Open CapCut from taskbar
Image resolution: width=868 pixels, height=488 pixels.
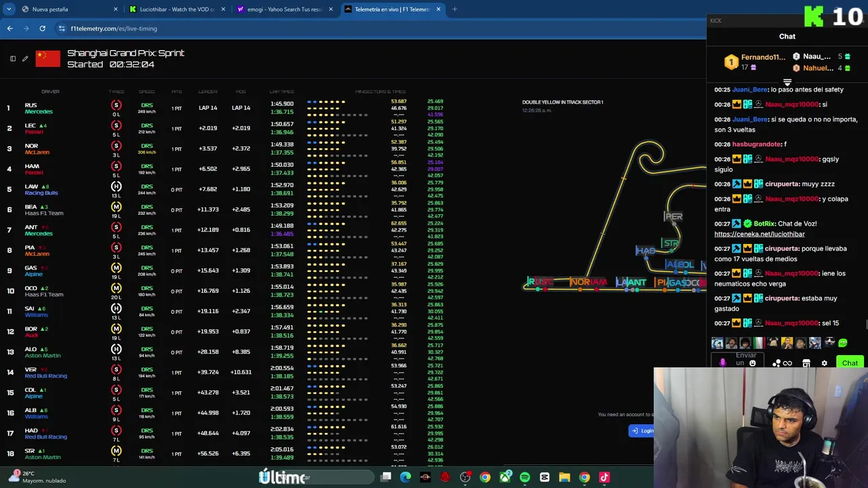click(545, 477)
